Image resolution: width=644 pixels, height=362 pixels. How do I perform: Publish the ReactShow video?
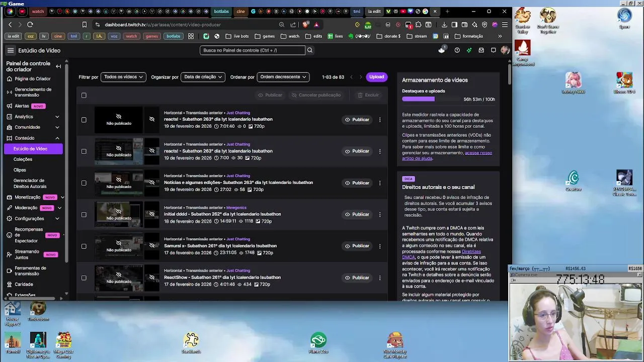click(x=357, y=278)
